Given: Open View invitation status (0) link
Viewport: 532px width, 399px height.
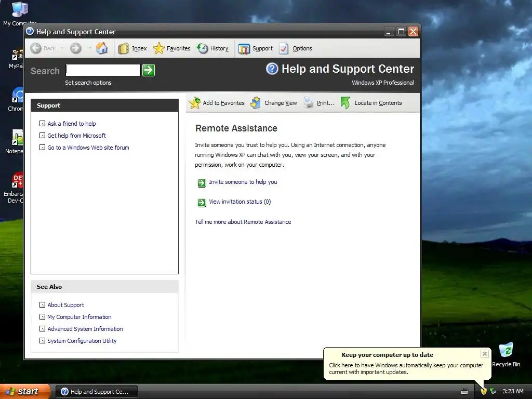Looking at the screenshot, I should pyautogui.click(x=240, y=202).
